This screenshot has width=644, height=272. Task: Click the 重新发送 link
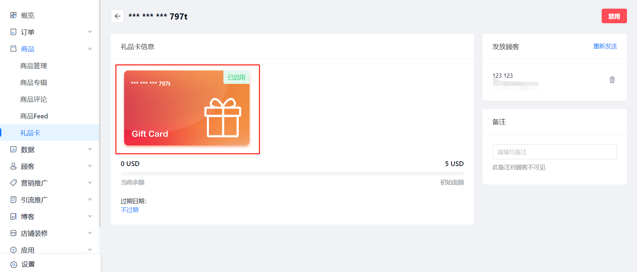(605, 46)
